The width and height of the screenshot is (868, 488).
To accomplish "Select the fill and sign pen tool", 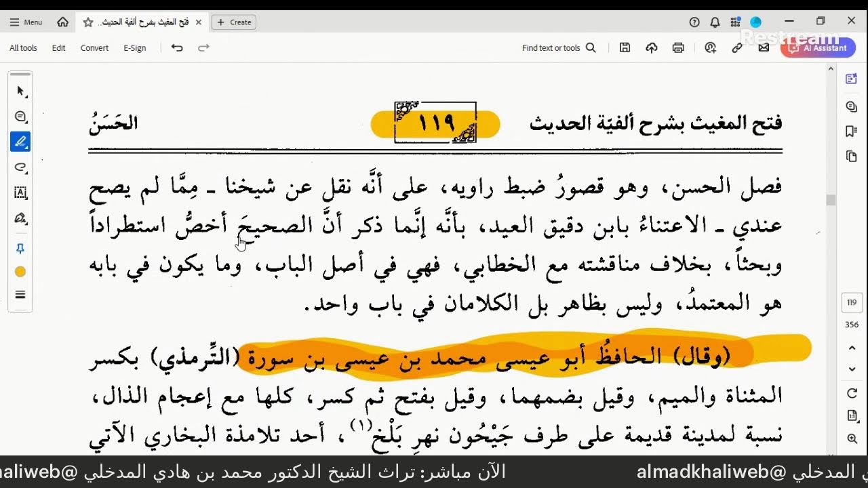I will click(x=20, y=218).
